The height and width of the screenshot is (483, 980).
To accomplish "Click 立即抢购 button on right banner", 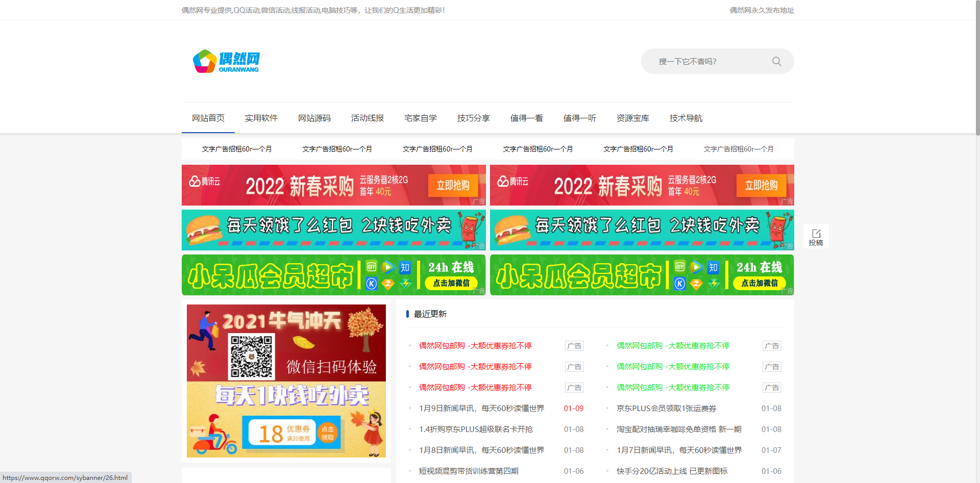I will pos(761,185).
